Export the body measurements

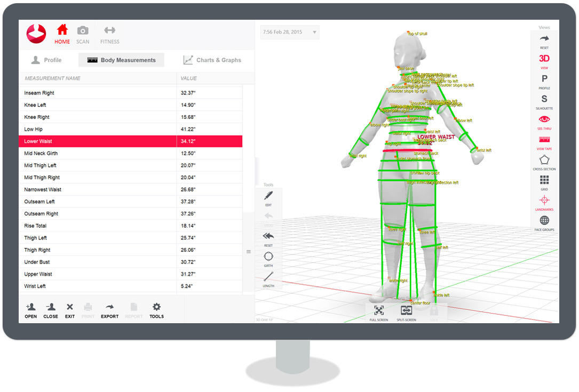(x=109, y=310)
